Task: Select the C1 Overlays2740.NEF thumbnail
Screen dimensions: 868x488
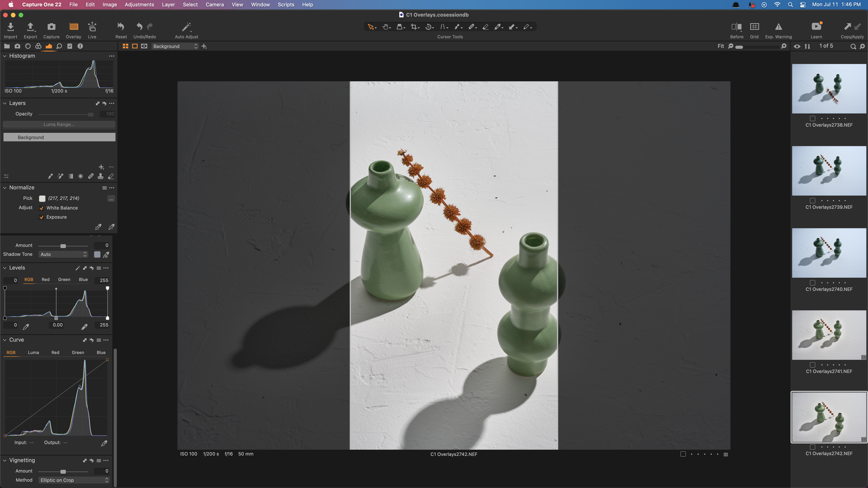Action: (x=829, y=253)
